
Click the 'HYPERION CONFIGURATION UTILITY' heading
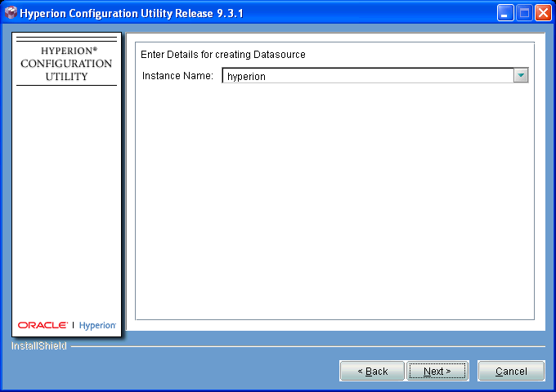(66, 64)
